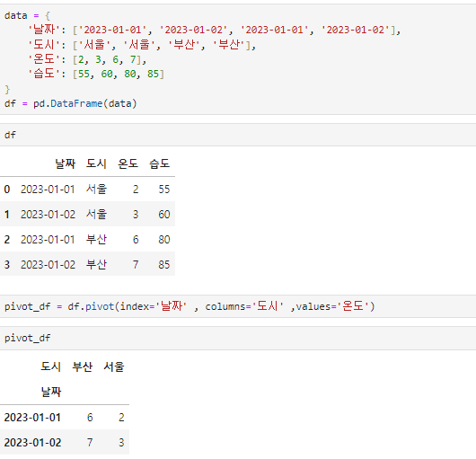The width and height of the screenshot is (476, 459).
Task: Click the 도시 columns label in pivot table
Action: (x=50, y=366)
